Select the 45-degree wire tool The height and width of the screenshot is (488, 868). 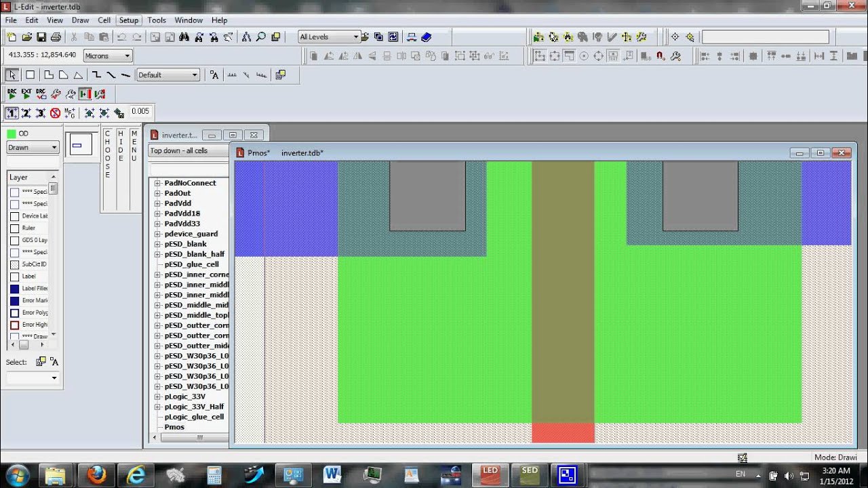[x=111, y=75]
